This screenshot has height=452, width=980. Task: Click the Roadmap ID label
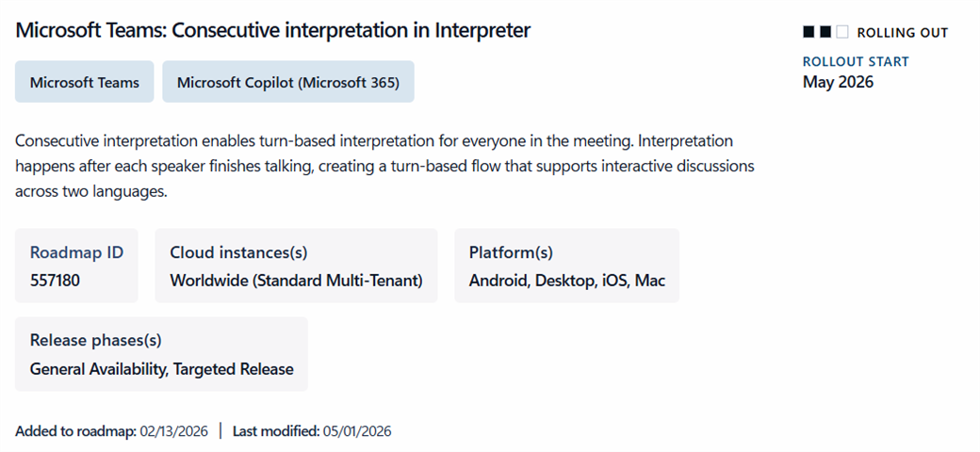click(x=77, y=252)
